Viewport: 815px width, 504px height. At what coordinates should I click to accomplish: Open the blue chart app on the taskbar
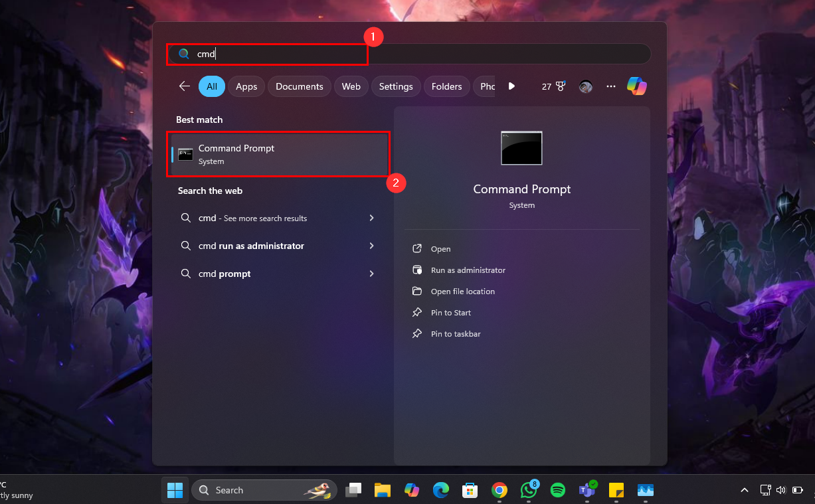click(x=646, y=490)
